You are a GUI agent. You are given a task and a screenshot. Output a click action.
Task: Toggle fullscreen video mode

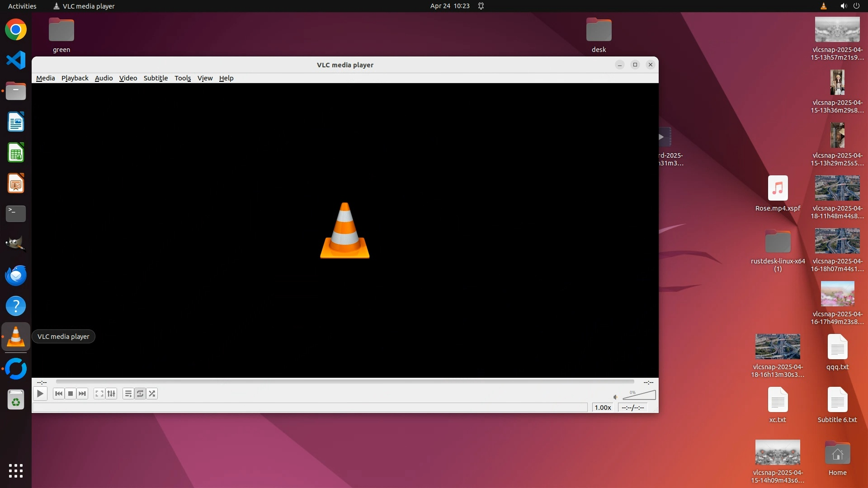[x=99, y=394]
